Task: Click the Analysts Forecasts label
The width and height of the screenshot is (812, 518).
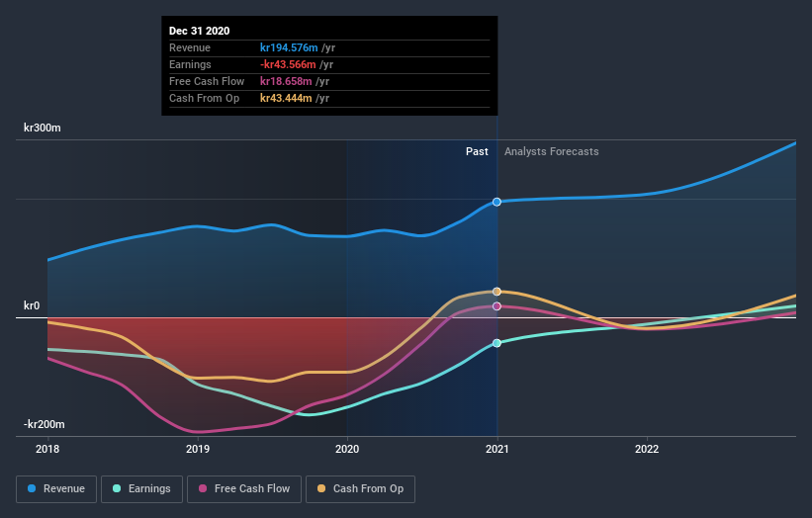Action: point(552,151)
